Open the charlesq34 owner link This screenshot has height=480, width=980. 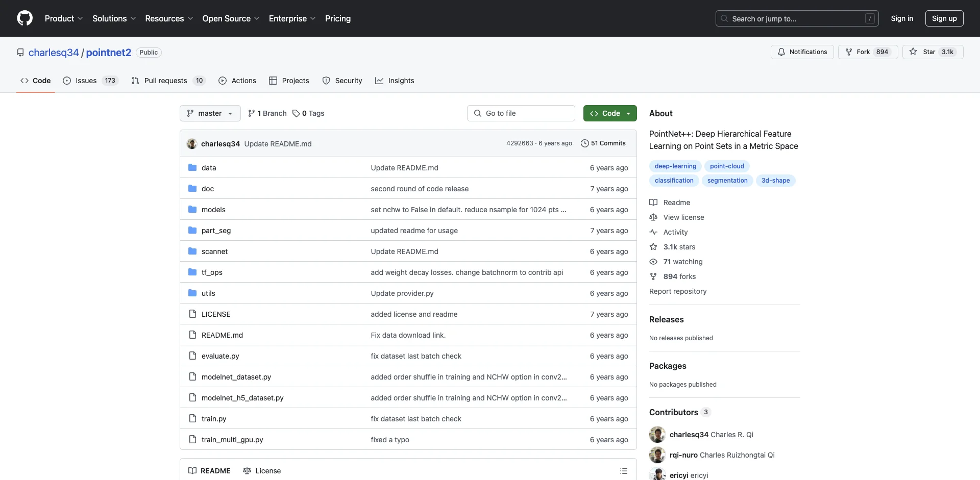point(54,53)
